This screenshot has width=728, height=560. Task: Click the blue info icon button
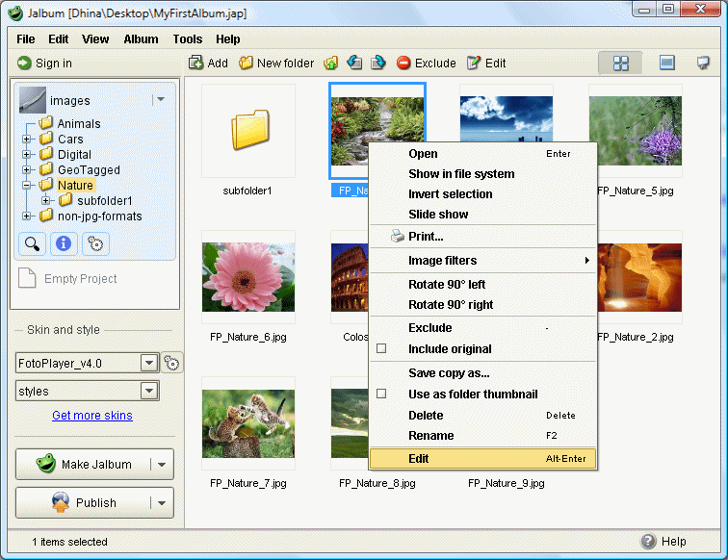[x=64, y=243]
